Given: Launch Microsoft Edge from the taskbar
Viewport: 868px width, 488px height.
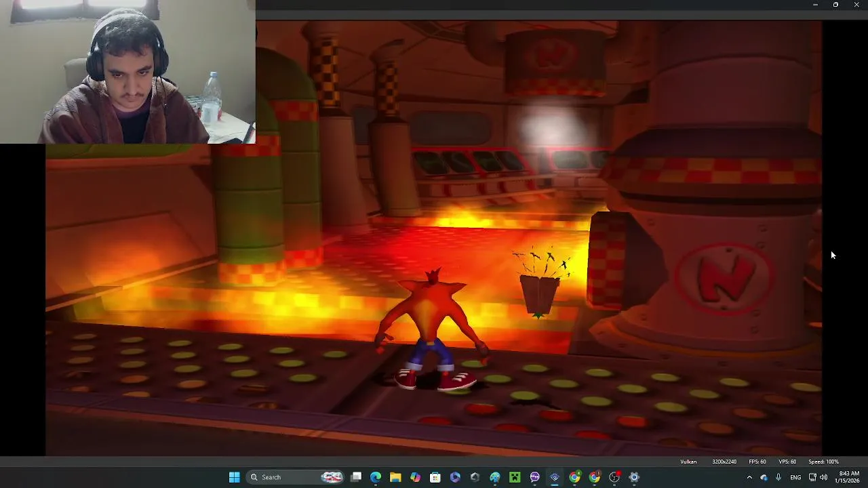Looking at the screenshot, I should coord(376,477).
